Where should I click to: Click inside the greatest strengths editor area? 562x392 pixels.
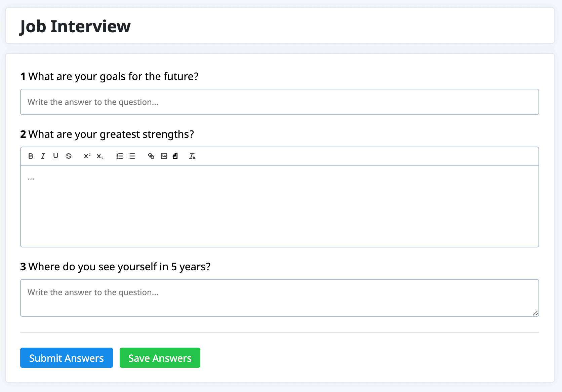tap(280, 206)
